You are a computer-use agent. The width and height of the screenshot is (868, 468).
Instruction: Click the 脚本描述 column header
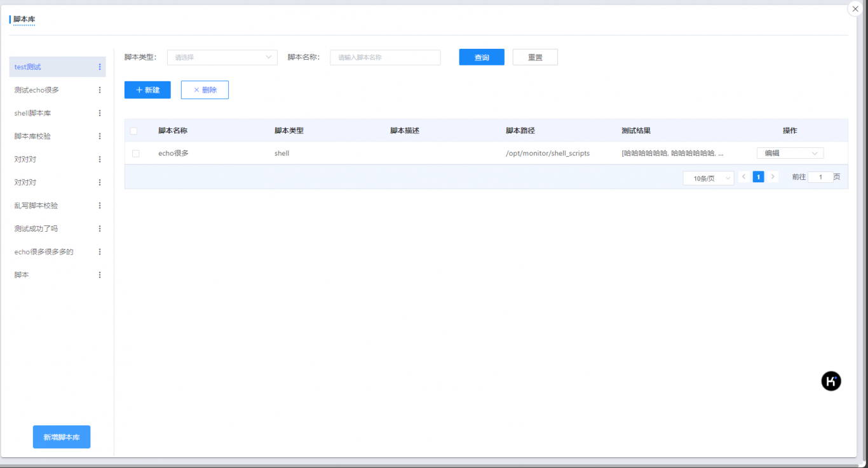(x=405, y=131)
